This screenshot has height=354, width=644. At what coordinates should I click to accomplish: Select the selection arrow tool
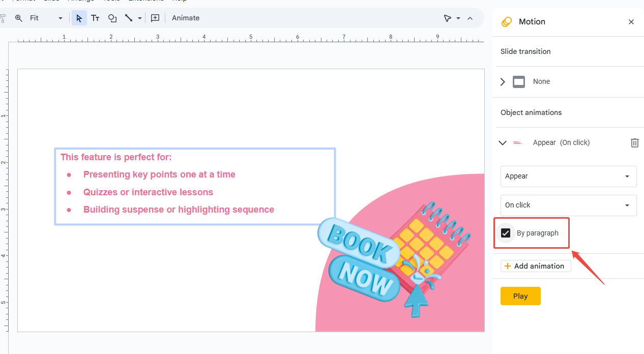coord(79,18)
